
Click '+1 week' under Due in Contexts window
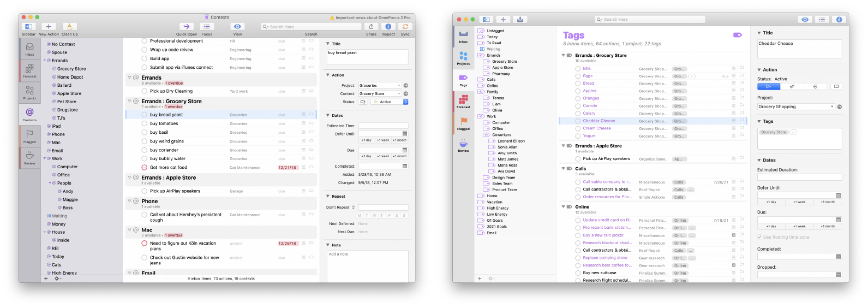(x=383, y=156)
